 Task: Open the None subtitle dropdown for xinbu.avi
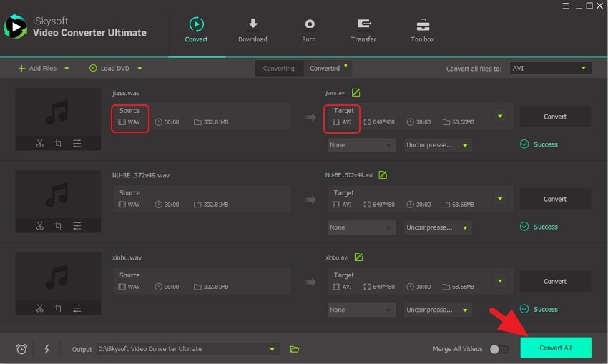pos(361,310)
